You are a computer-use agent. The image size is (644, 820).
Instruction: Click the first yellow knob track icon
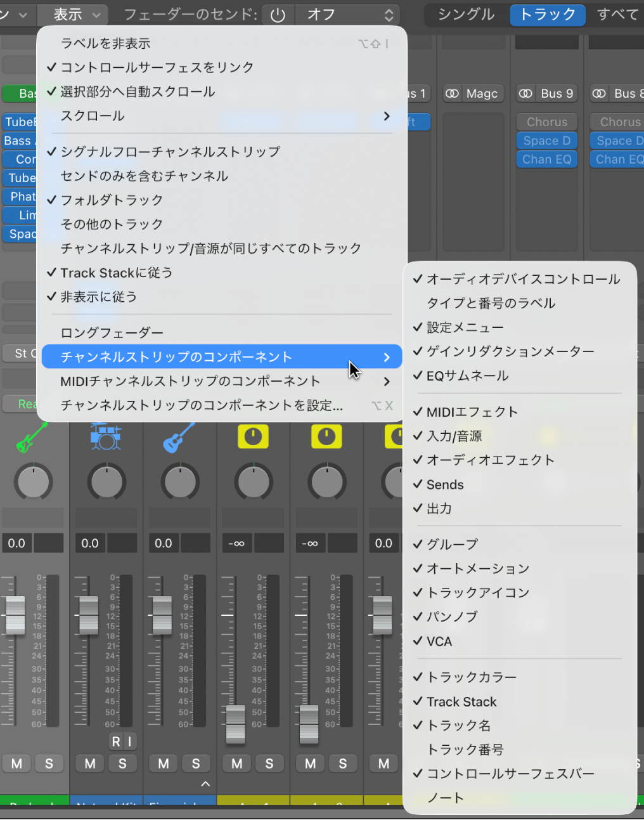(253, 436)
